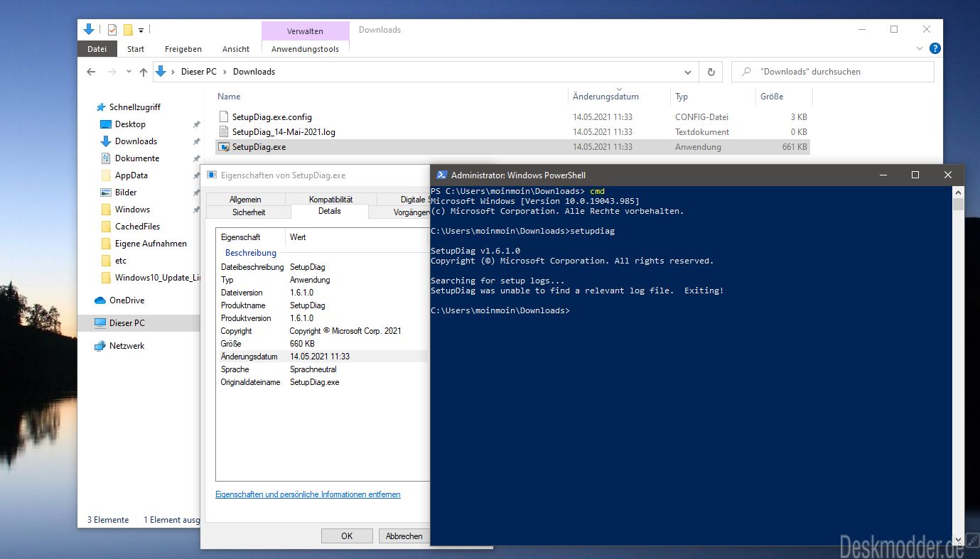
Task: Select the Verwalten contextual tab
Action: (x=305, y=31)
